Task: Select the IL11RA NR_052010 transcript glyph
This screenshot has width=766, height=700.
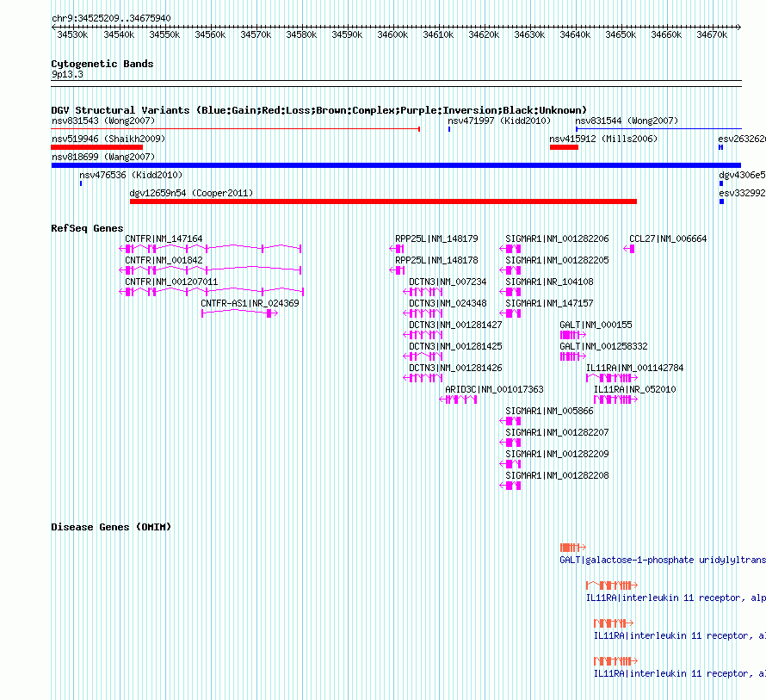Action: [616, 400]
